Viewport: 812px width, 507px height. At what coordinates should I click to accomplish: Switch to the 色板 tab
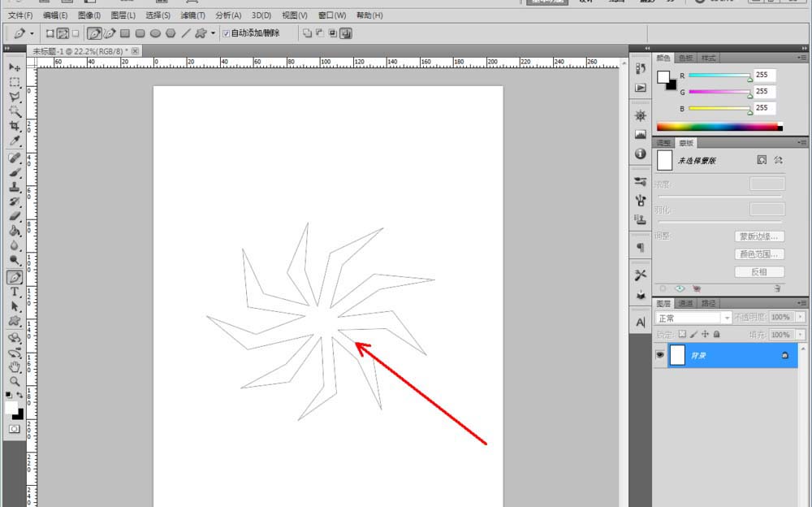point(685,58)
